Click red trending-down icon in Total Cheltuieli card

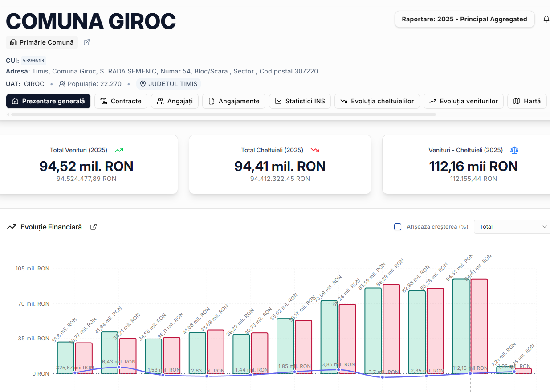pyautogui.click(x=315, y=150)
